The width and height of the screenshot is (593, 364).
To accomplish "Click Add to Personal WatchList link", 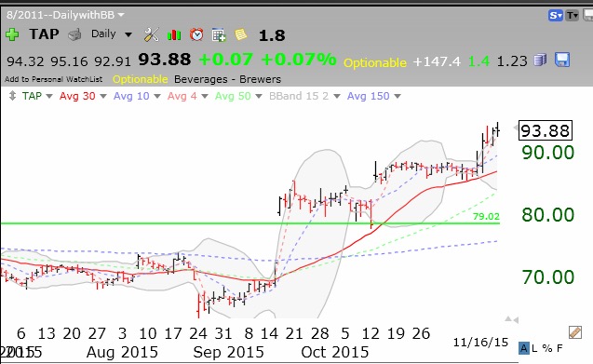I will point(53,79).
